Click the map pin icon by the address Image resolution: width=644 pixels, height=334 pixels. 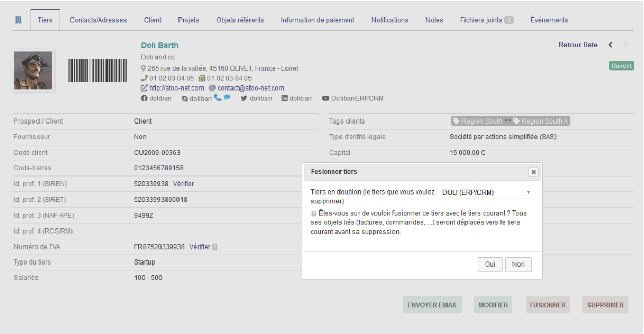click(x=144, y=68)
